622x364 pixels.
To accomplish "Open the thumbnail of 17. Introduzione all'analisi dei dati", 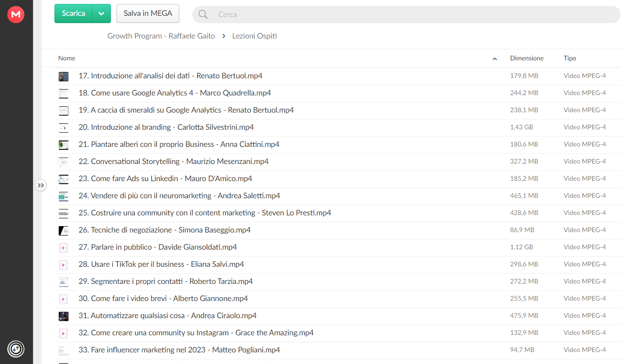I will (x=63, y=76).
